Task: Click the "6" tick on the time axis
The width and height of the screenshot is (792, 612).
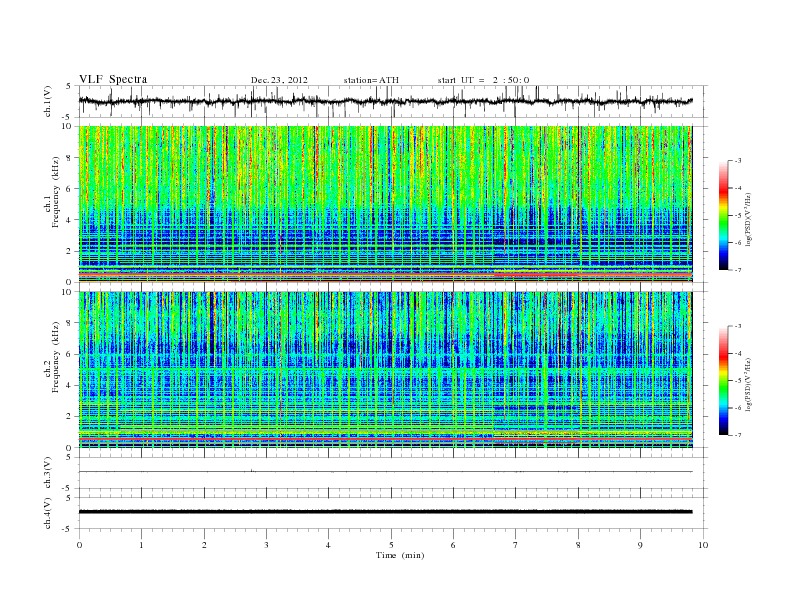Action: [x=453, y=545]
